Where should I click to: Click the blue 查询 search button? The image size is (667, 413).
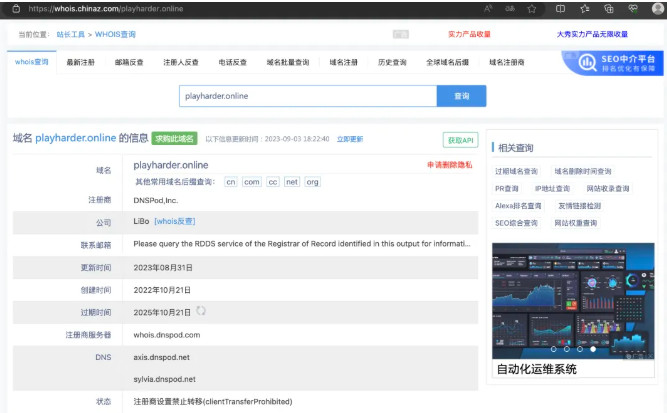[x=461, y=96]
